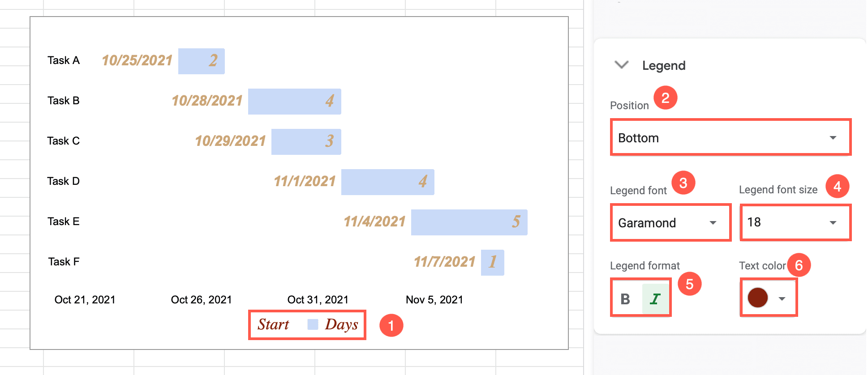Collapse the Legend section

(622, 65)
